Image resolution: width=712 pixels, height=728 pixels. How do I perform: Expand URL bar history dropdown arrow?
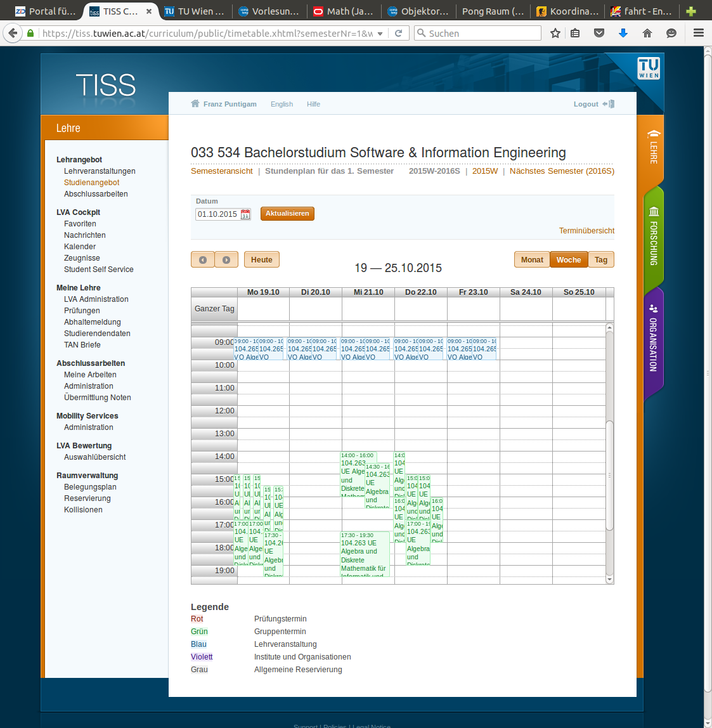380,34
